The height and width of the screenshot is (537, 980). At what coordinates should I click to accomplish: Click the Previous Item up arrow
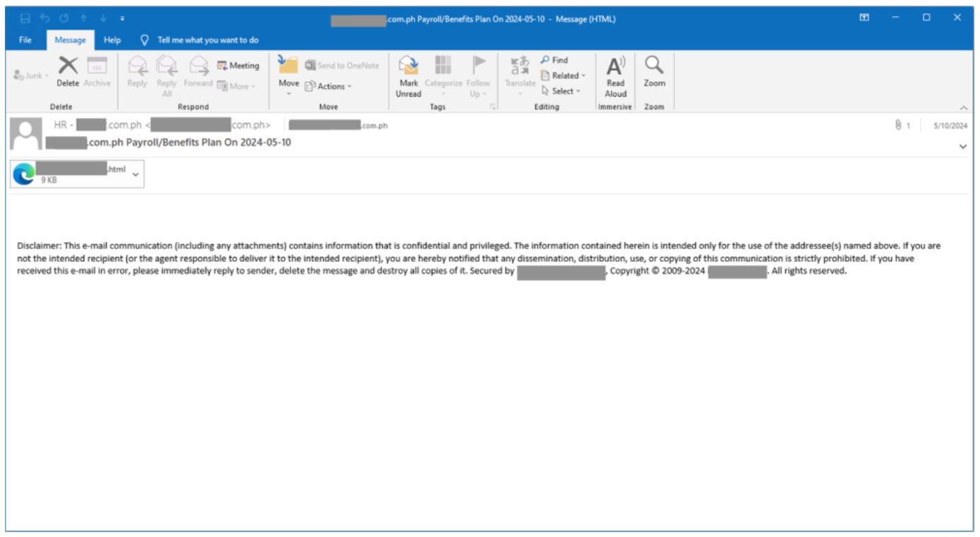(85, 18)
